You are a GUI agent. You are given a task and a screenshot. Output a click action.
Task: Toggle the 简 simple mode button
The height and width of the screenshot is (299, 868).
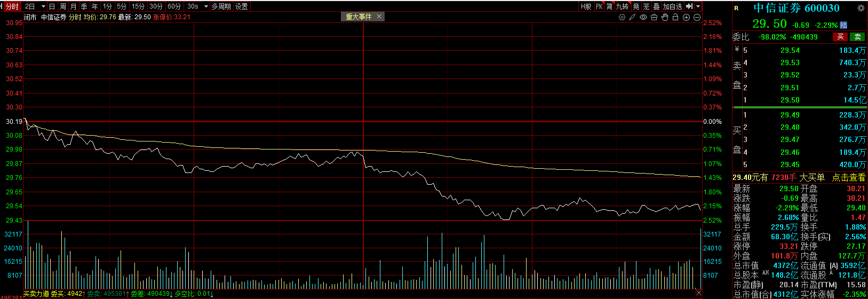point(609,6)
